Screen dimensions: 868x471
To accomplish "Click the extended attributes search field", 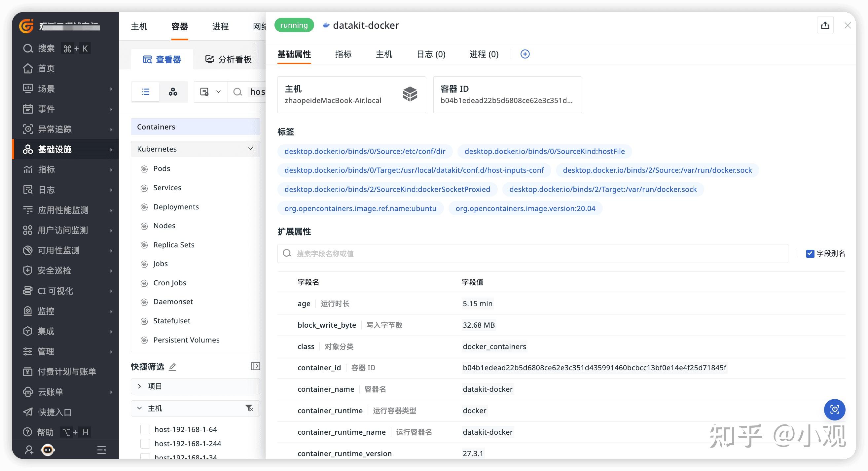I will coord(532,253).
